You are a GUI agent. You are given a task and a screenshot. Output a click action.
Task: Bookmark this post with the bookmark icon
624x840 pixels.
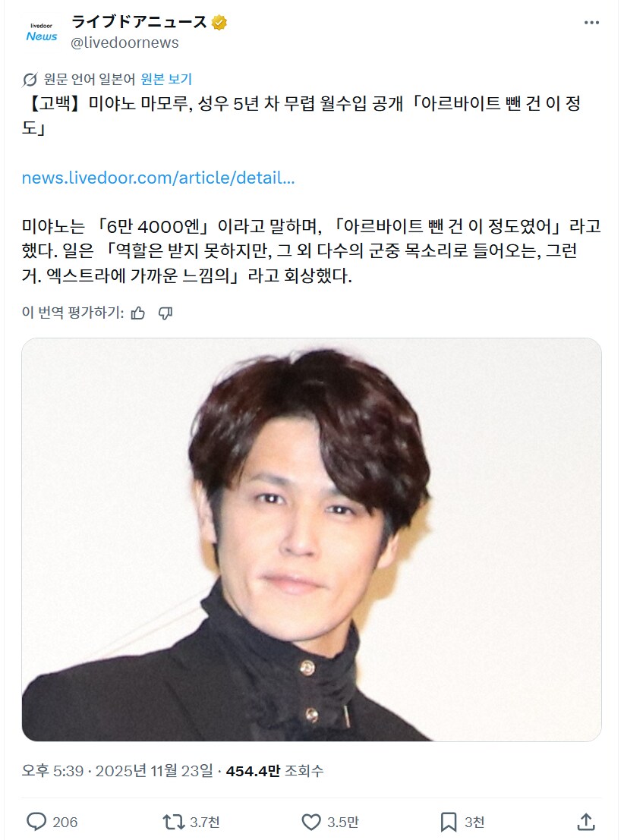click(x=448, y=821)
